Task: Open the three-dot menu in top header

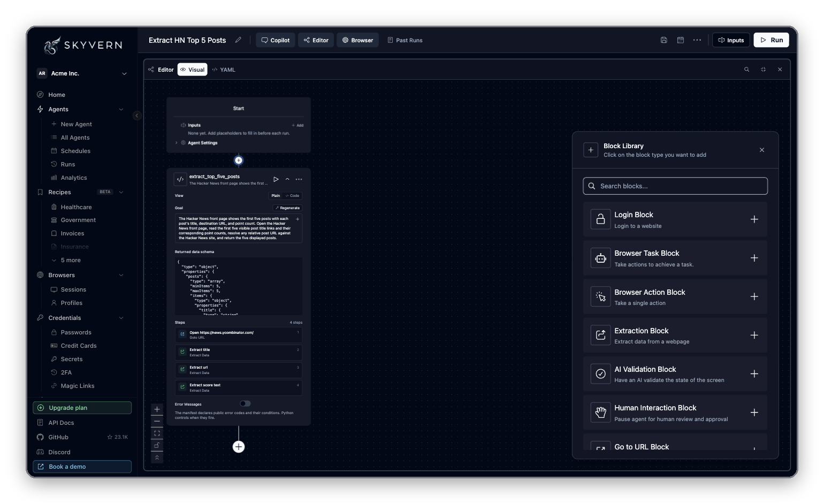Action: 697,40
